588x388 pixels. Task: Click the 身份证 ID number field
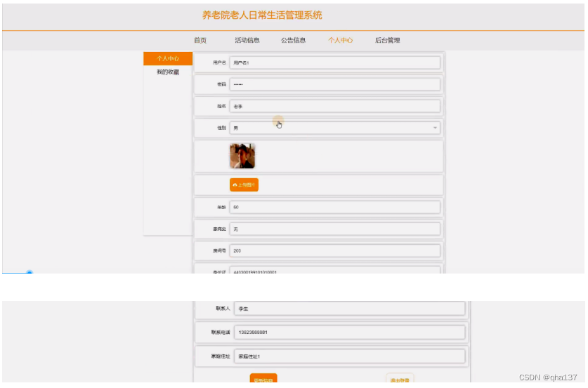click(x=334, y=270)
